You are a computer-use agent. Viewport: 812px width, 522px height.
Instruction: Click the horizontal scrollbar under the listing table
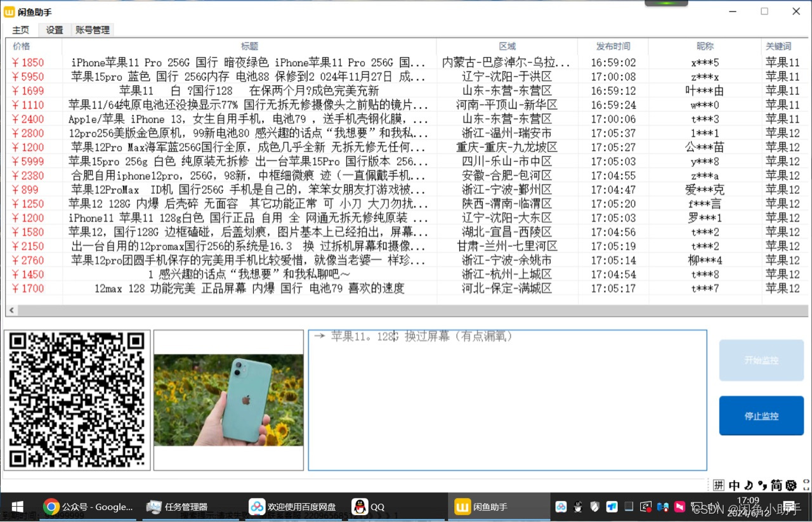coord(406,311)
